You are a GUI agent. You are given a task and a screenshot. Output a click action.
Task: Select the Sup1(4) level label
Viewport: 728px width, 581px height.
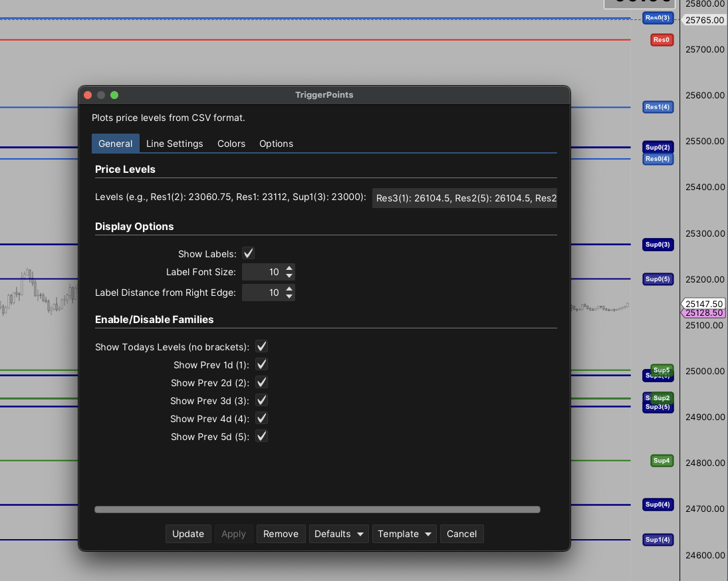(658, 540)
